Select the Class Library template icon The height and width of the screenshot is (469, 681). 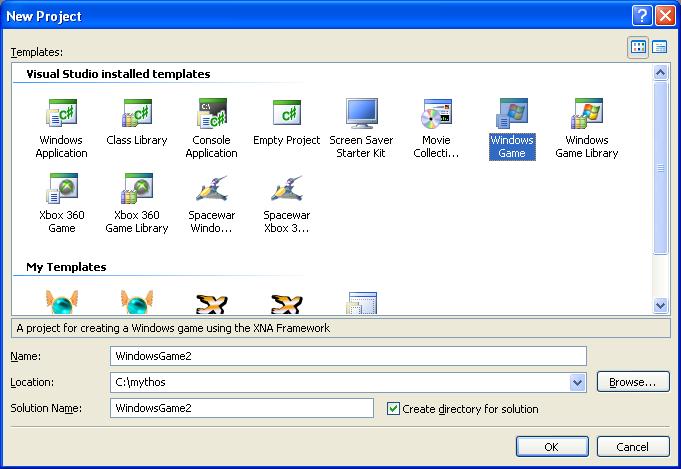pyautogui.click(x=137, y=113)
